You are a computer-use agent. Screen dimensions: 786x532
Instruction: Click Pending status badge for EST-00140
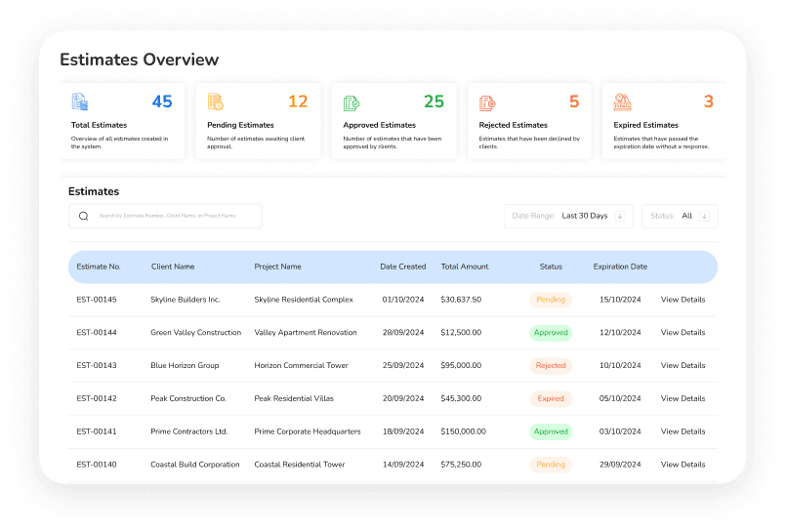pos(551,465)
